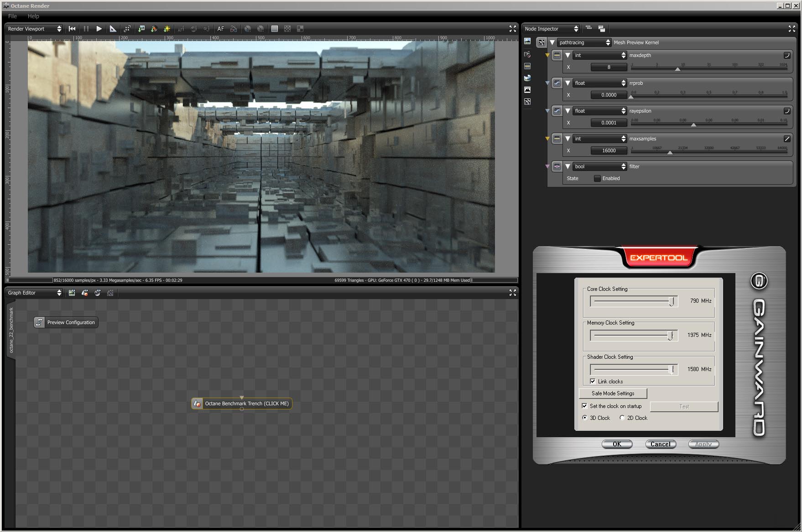Click the sun environment import icon
Image resolution: width=802 pixels, height=532 pixels.
point(167,29)
